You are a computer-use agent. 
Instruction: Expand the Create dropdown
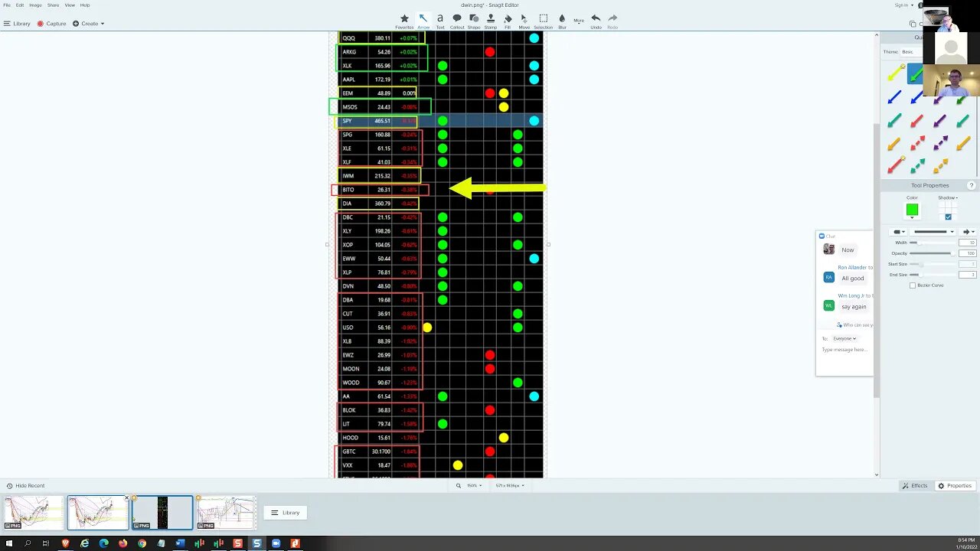coord(89,24)
